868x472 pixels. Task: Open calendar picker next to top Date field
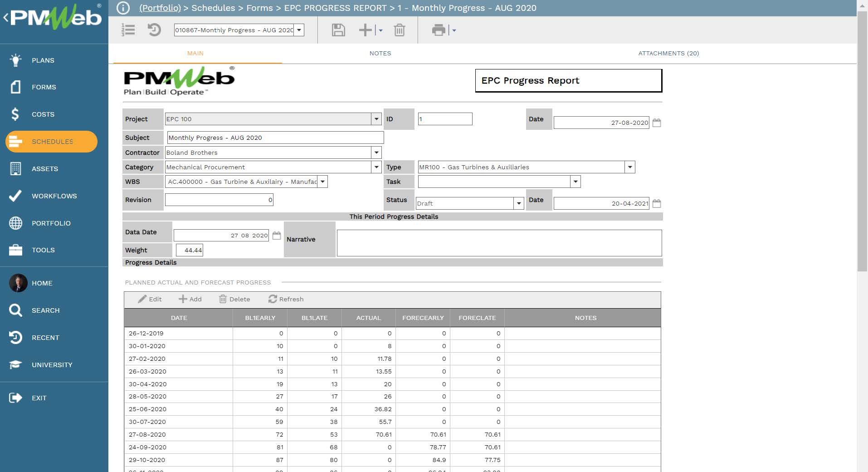click(x=657, y=123)
